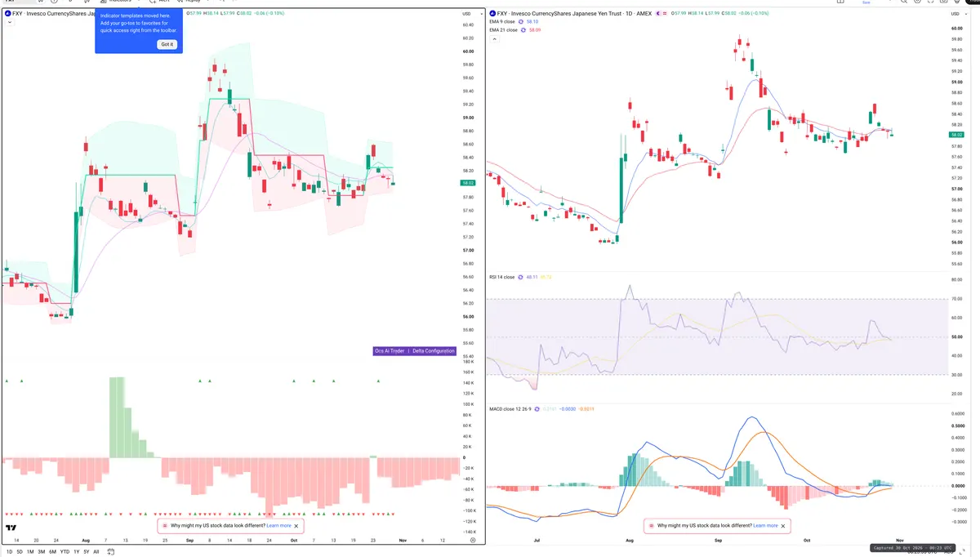Select 6M time range

53,552
